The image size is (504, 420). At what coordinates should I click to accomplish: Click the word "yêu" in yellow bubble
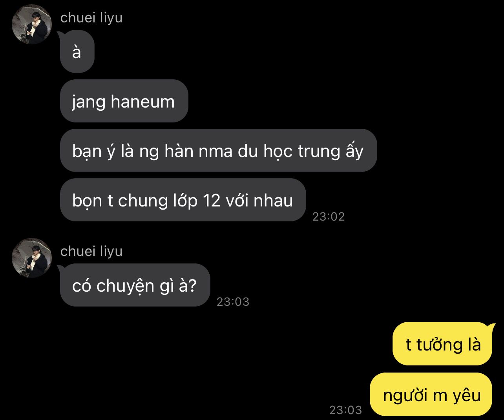point(467,395)
